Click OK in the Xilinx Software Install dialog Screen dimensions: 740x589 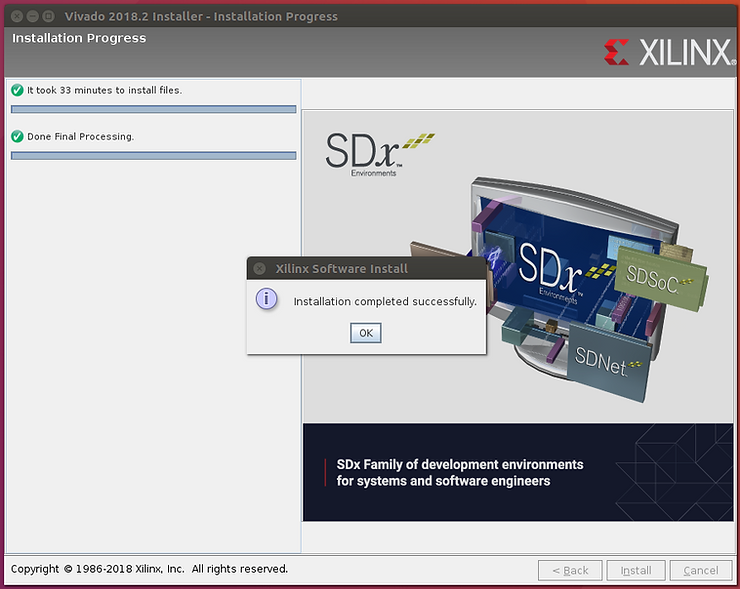click(366, 333)
